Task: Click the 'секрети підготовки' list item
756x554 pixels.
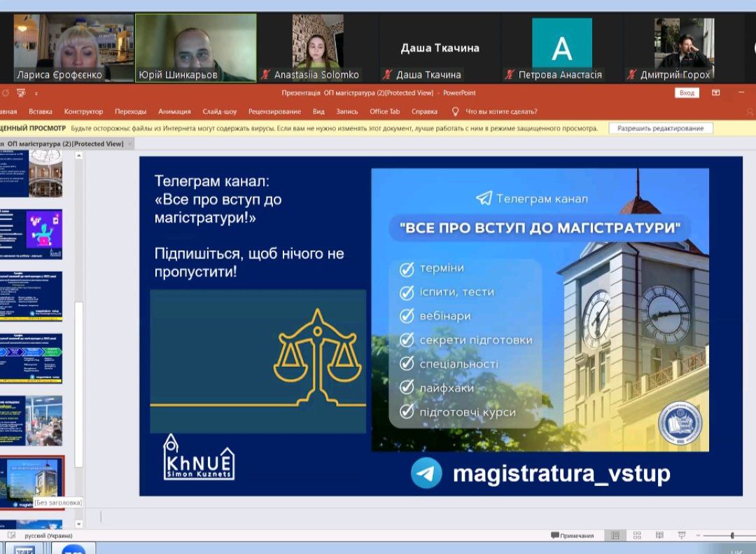Action: pyautogui.click(x=477, y=340)
